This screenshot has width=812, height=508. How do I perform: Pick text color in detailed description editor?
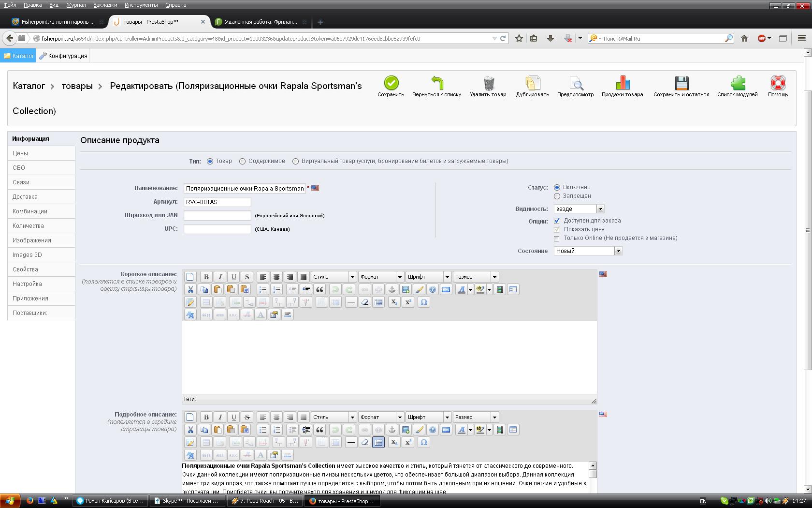pos(462,430)
